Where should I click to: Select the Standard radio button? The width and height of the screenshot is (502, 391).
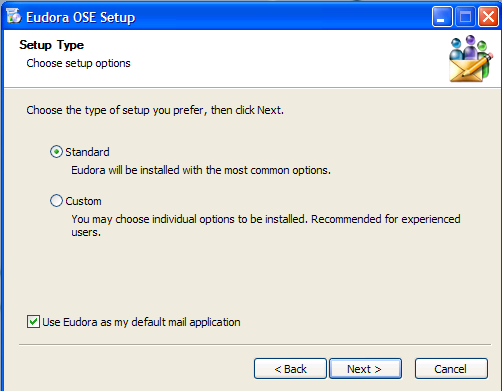coord(56,152)
